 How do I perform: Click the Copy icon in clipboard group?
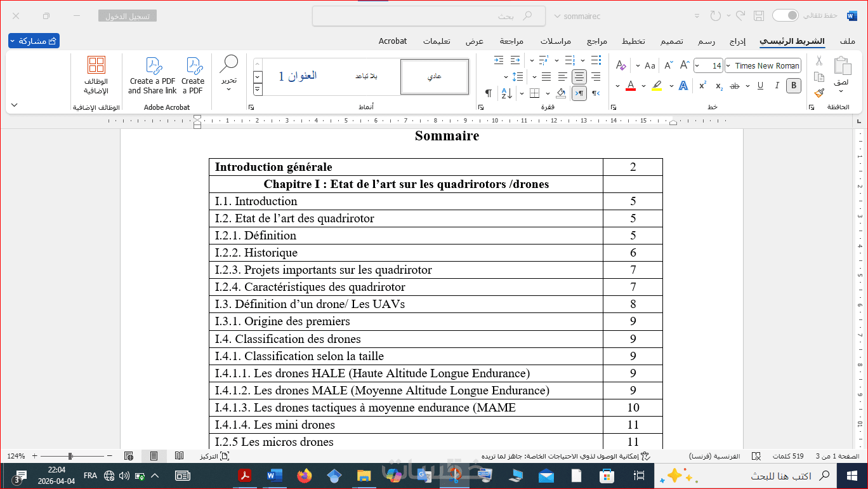coord(819,77)
